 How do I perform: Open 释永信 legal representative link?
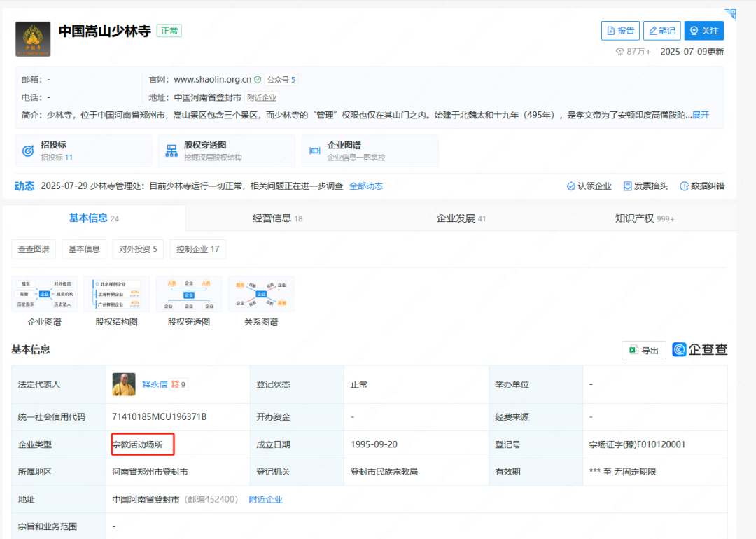[155, 384]
